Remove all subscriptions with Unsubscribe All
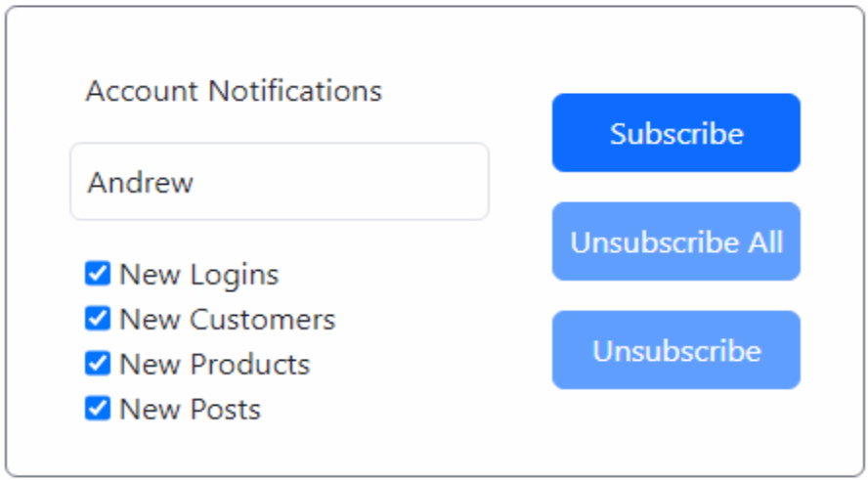This screenshot has width=868, height=480. coord(675,241)
